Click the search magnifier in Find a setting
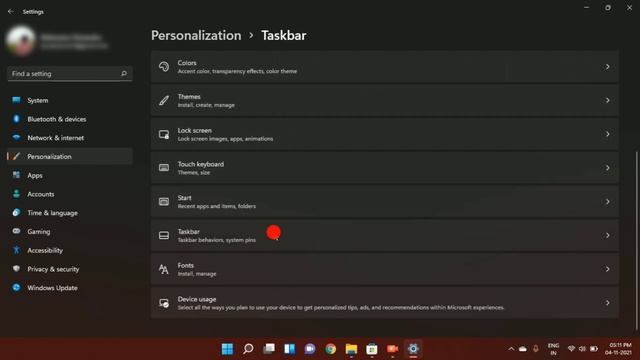The image size is (640, 360). coord(124,74)
